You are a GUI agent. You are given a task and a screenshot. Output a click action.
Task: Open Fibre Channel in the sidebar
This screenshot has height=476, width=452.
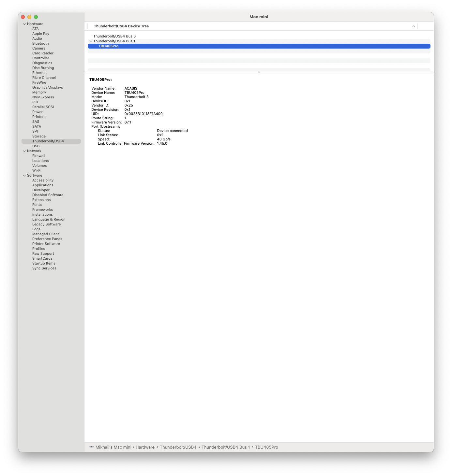[44, 78]
